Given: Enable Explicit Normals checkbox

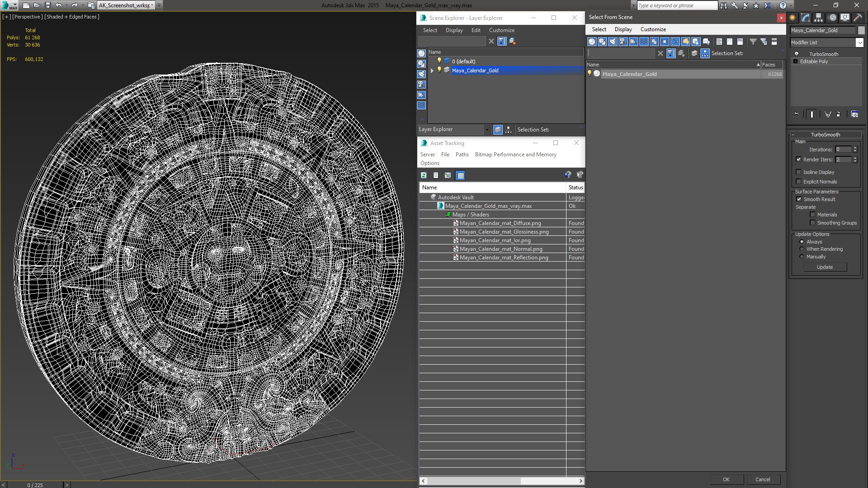Looking at the screenshot, I should click(x=798, y=182).
